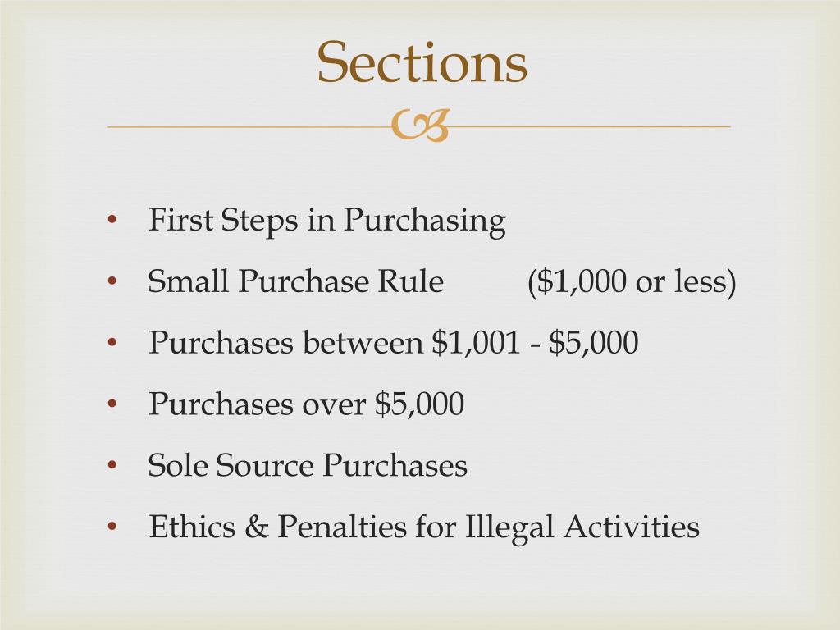The image size is (840, 630).
Task: Click the bullet beside Sole Source Purchases
Action: coord(112,465)
